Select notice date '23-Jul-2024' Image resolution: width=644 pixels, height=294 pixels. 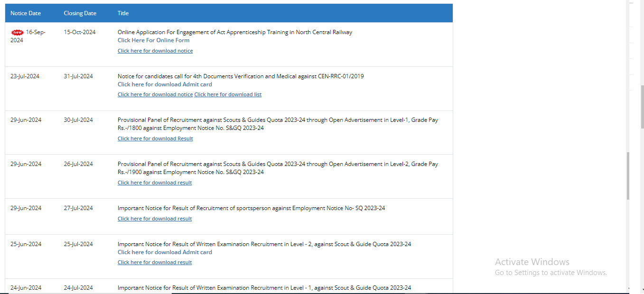tap(25, 76)
